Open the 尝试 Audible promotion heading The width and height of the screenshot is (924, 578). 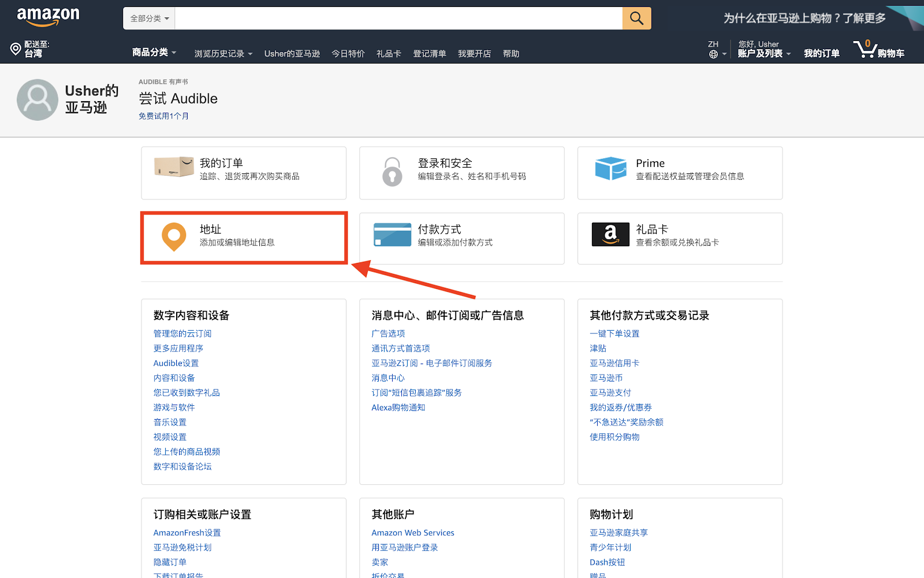[178, 98]
